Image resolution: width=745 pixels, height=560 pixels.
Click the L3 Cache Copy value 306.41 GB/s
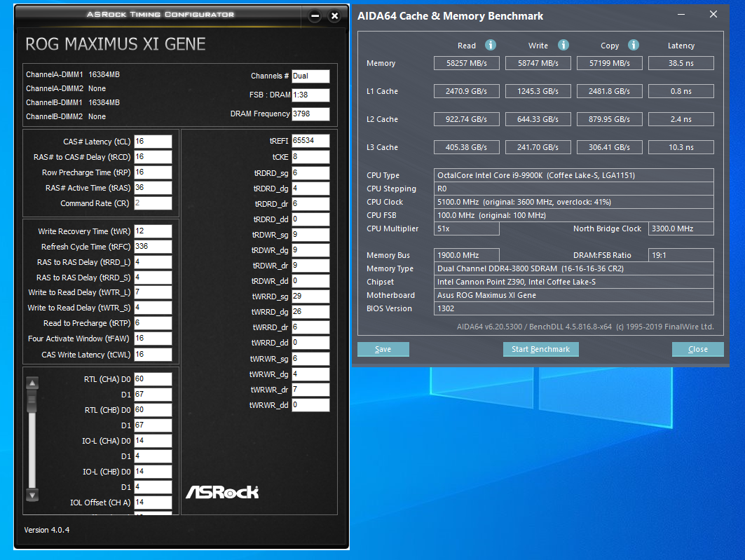(610, 147)
